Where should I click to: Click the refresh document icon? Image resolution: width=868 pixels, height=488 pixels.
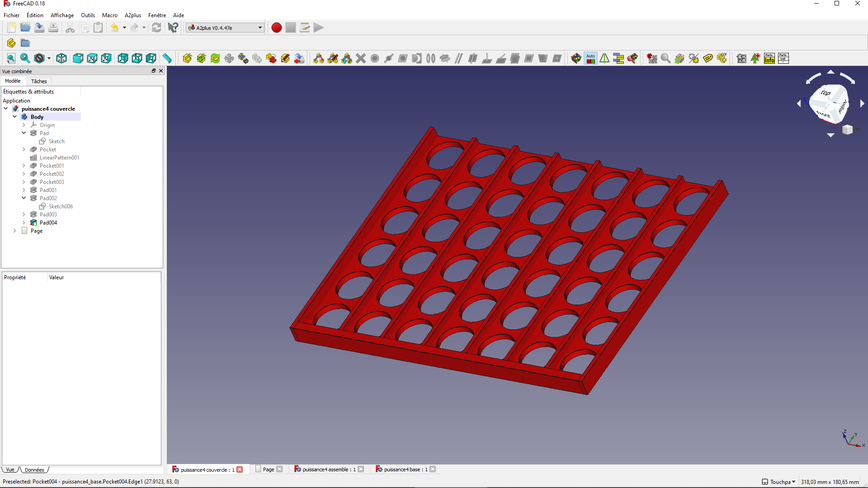point(156,28)
